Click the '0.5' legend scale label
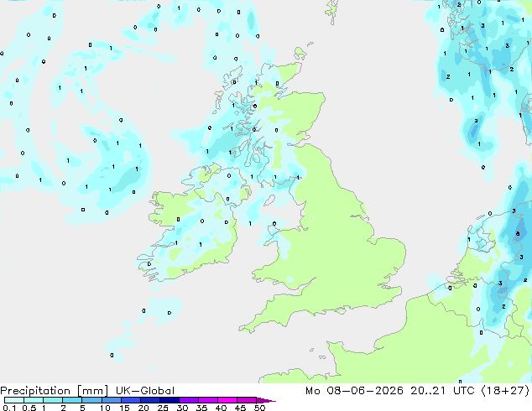Image resolution: width=532 pixels, height=411 pixels. (x=29, y=408)
